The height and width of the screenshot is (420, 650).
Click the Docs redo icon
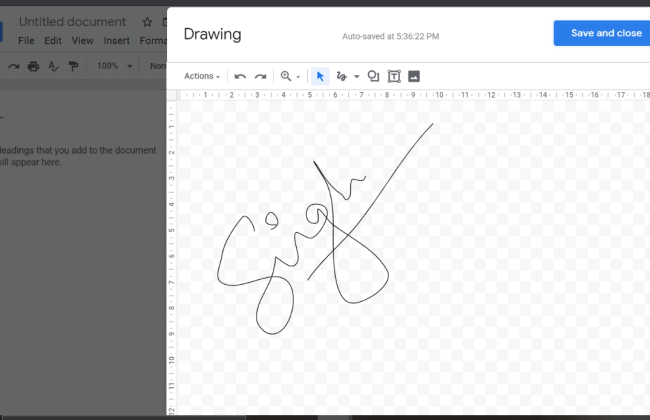tap(14, 66)
